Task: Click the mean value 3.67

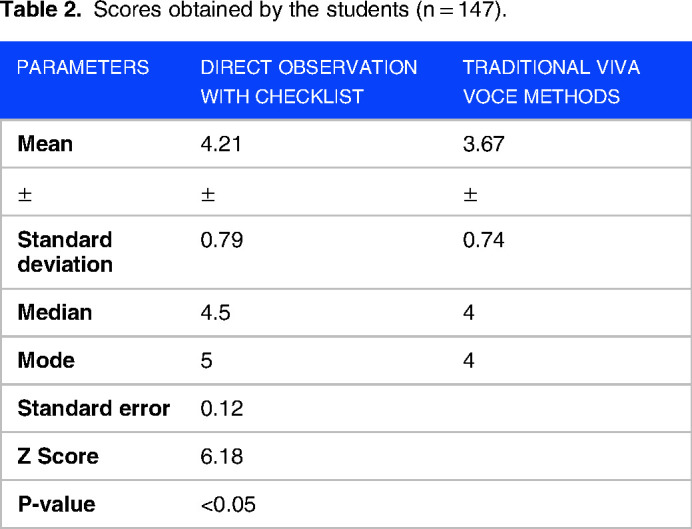Action: click(483, 144)
